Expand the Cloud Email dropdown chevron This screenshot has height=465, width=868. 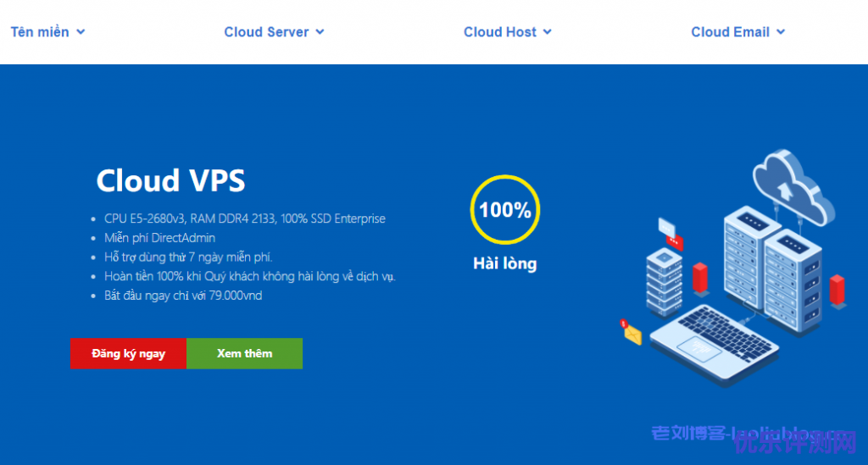click(x=781, y=32)
